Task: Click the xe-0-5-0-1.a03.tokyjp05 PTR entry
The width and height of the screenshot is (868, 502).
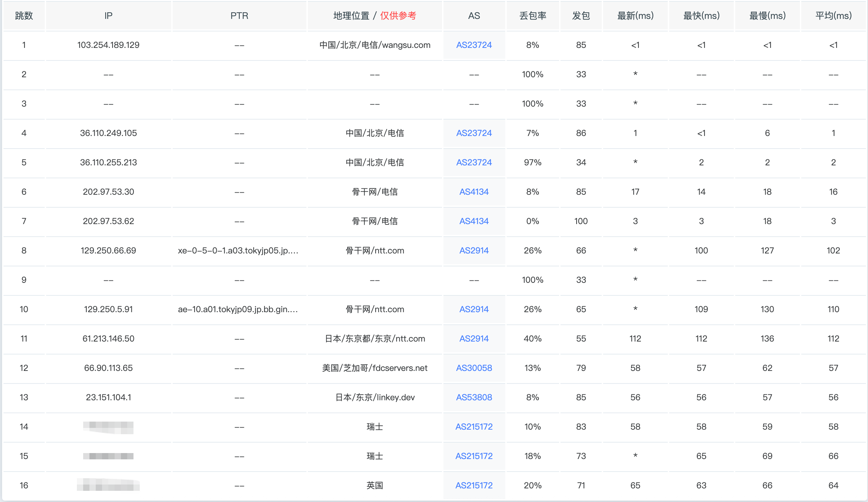Action: pyautogui.click(x=238, y=251)
